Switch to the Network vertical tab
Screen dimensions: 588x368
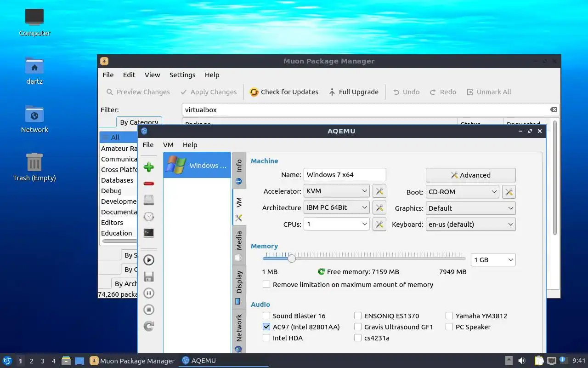(x=239, y=332)
